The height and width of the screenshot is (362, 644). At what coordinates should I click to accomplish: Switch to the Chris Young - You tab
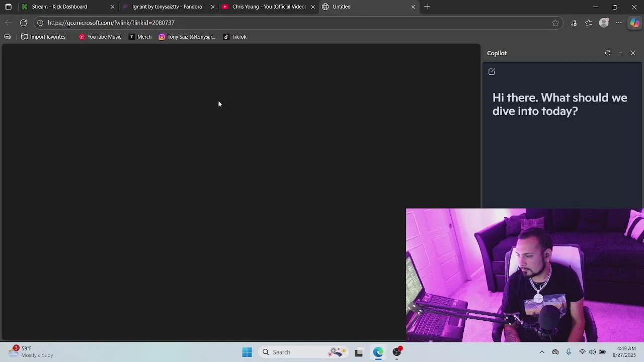pyautogui.click(x=269, y=7)
